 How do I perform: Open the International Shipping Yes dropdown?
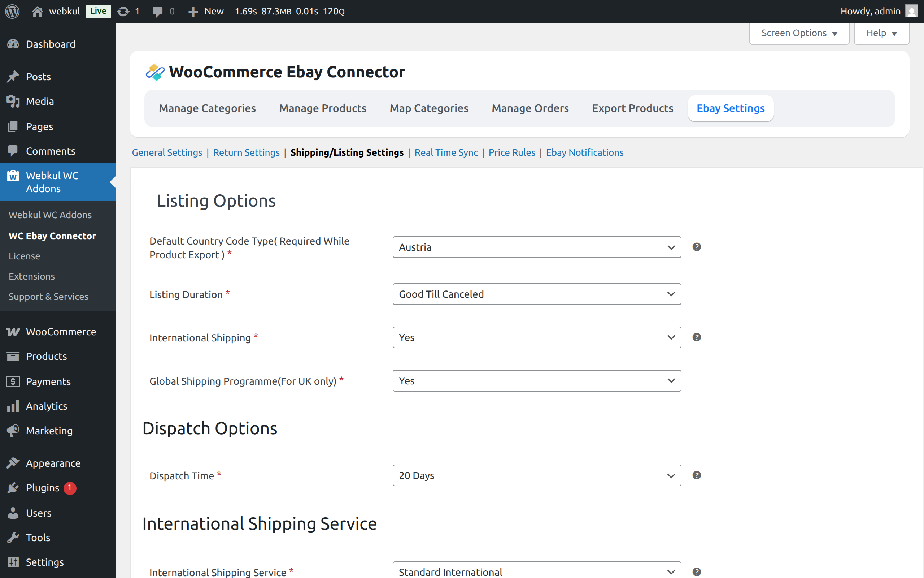pyautogui.click(x=537, y=337)
